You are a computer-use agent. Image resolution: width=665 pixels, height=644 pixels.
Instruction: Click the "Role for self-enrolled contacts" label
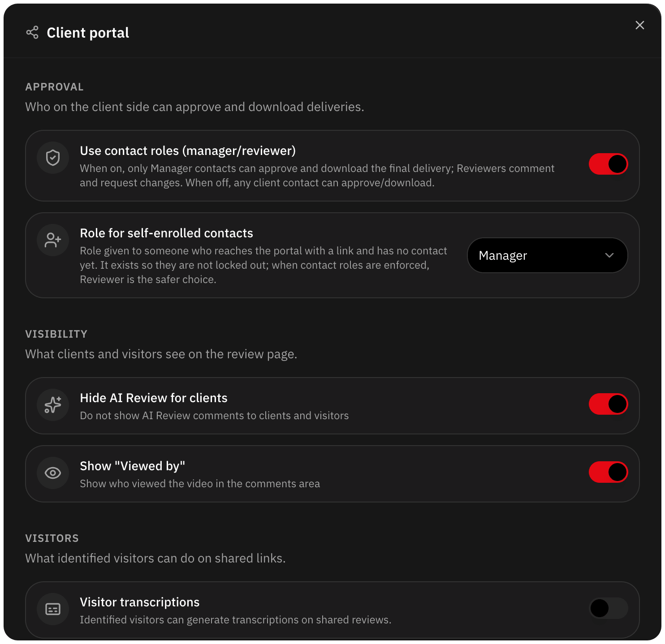coord(166,233)
